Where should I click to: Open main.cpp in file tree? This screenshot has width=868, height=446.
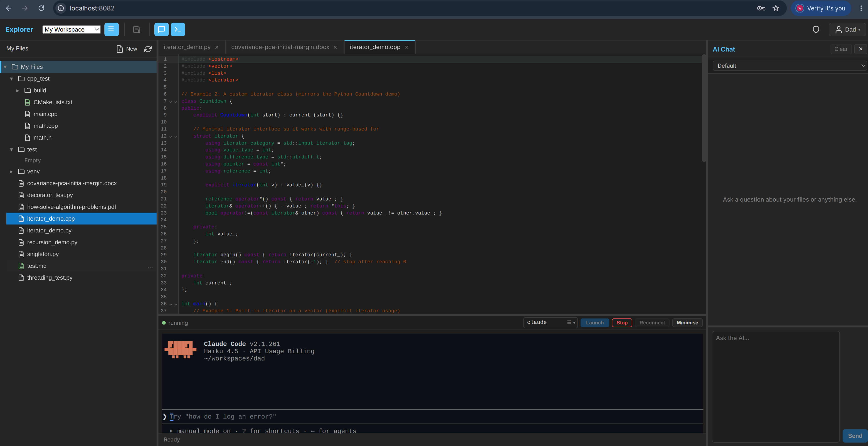point(45,114)
